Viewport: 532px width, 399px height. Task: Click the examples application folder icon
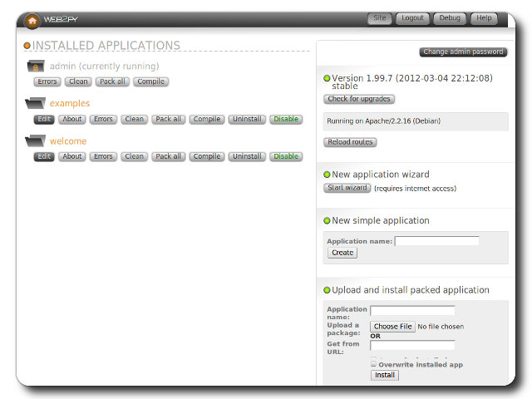36,104
